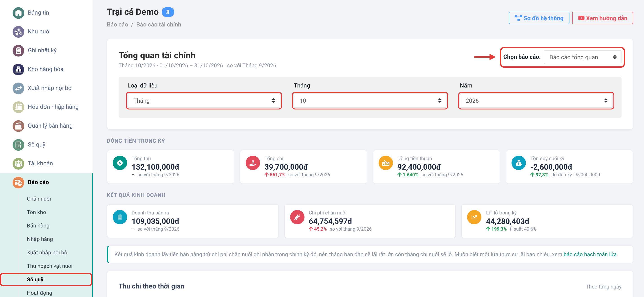Open the month selector showing 10
The width and height of the screenshot is (644, 297).
(370, 101)
